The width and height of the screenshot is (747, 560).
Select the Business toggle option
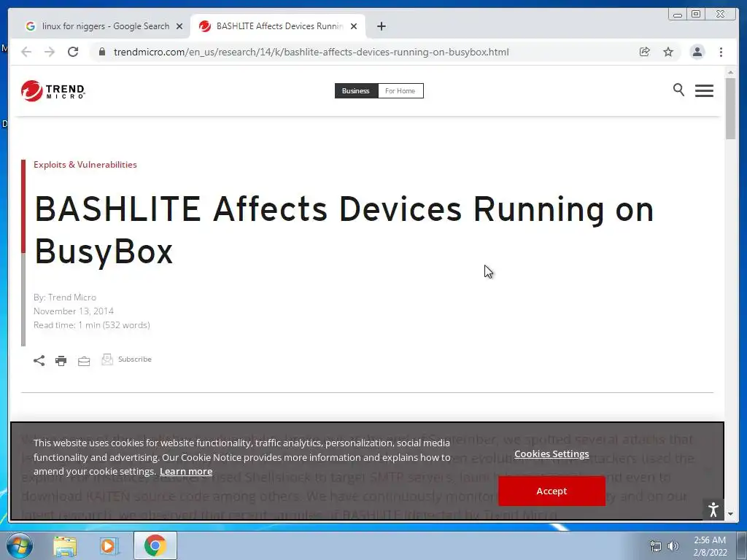[x=356, y=90]
